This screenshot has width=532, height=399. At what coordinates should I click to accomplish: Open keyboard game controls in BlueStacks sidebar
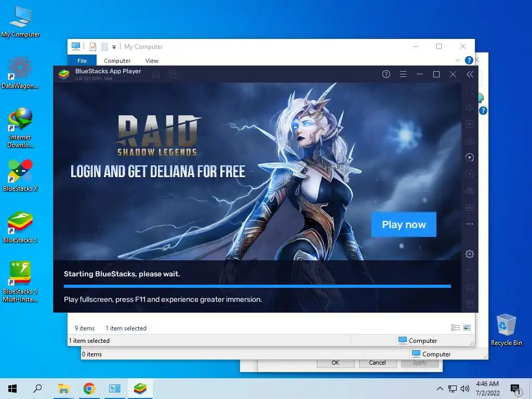pyautogui.click(x=470, y=141)
